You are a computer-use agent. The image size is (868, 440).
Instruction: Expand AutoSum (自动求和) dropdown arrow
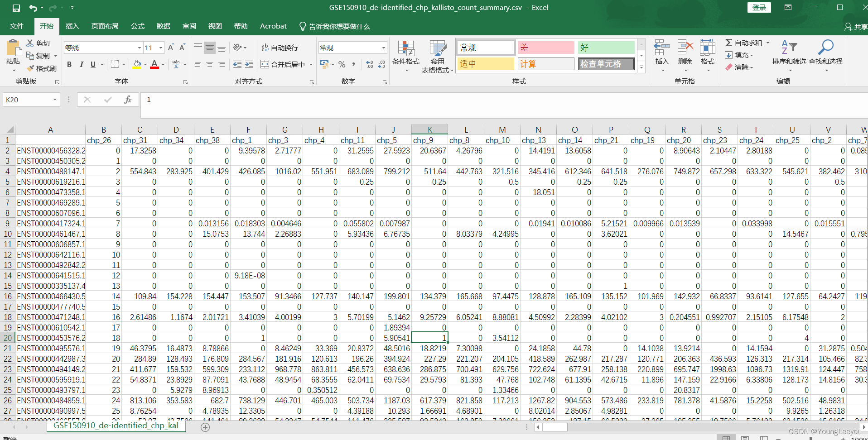click(x=768, y=43)
